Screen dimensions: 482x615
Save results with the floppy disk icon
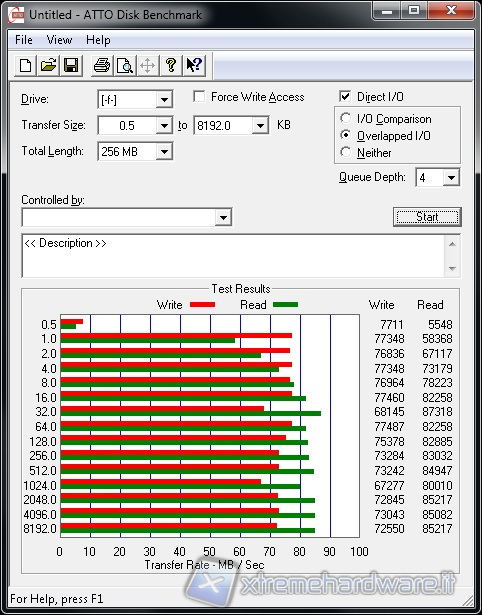pos(71,65)
